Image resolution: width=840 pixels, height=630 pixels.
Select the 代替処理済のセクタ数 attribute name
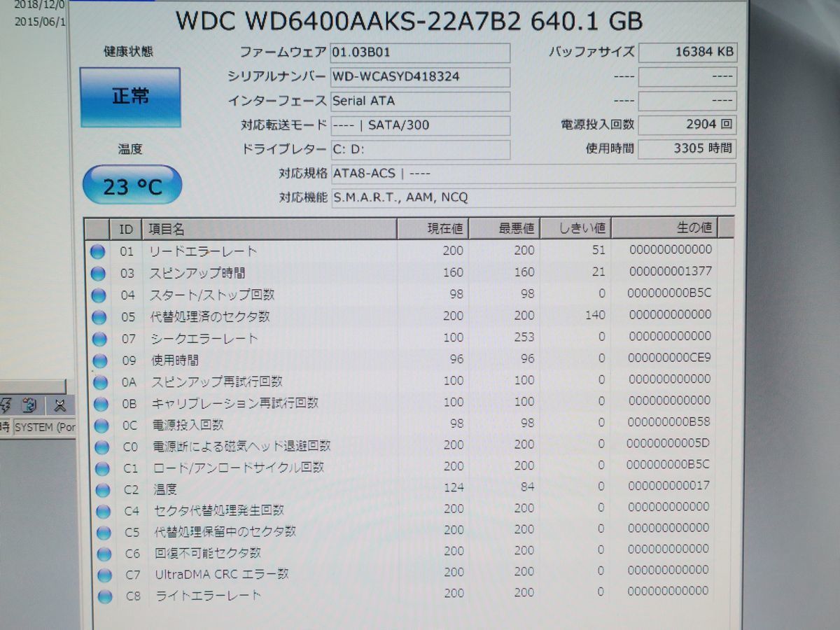click(x=210, y=317)
